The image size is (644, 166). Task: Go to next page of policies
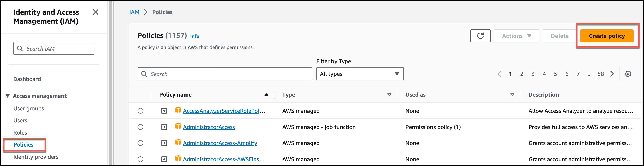(x=612, y=74)
